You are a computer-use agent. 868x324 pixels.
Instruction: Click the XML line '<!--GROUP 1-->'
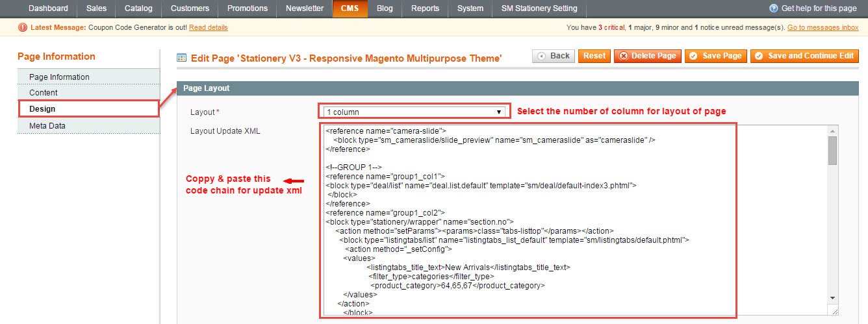coord(353,167)
